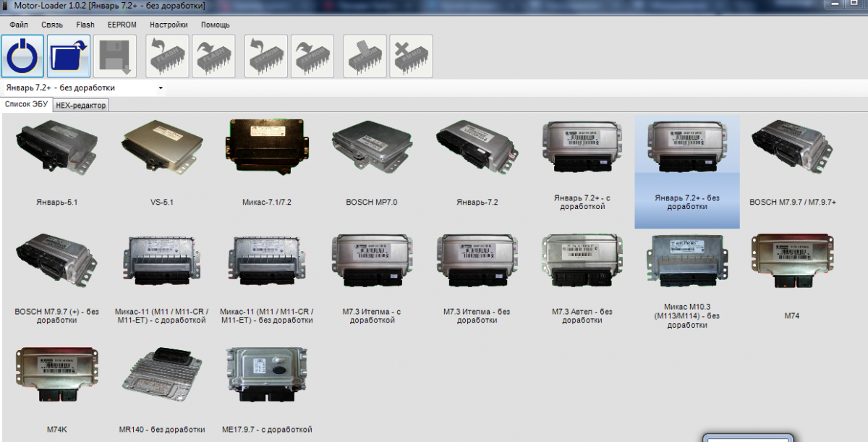Open the Файл menu

point(19,25)
